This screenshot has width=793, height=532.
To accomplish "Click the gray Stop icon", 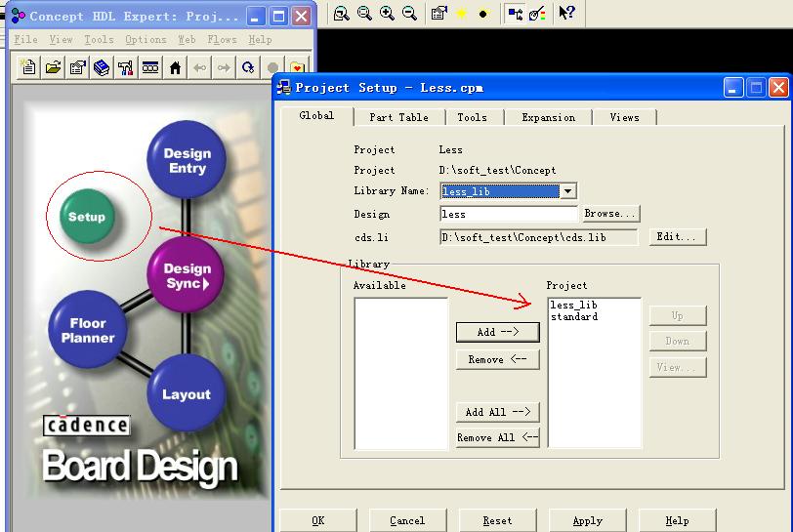I will click(272, 67).
